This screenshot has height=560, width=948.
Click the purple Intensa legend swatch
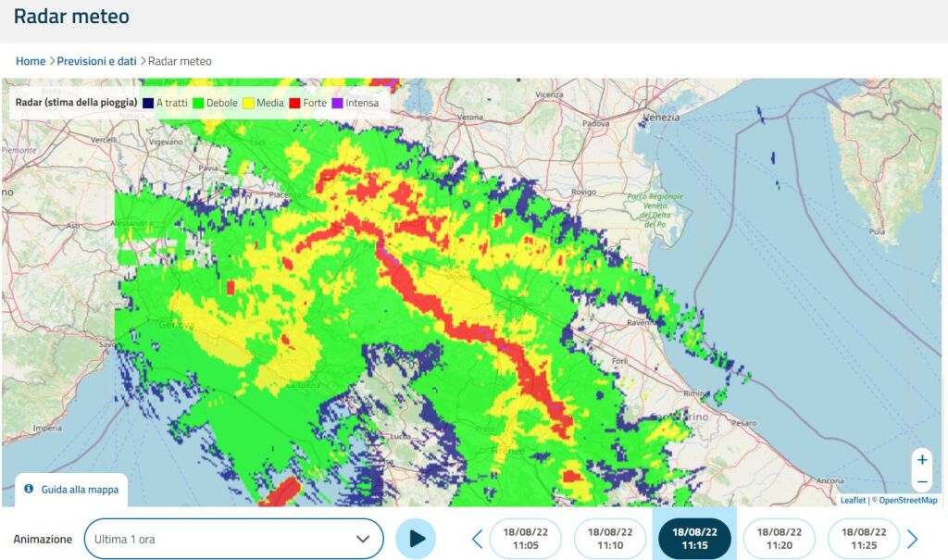[x=337, y=103]
